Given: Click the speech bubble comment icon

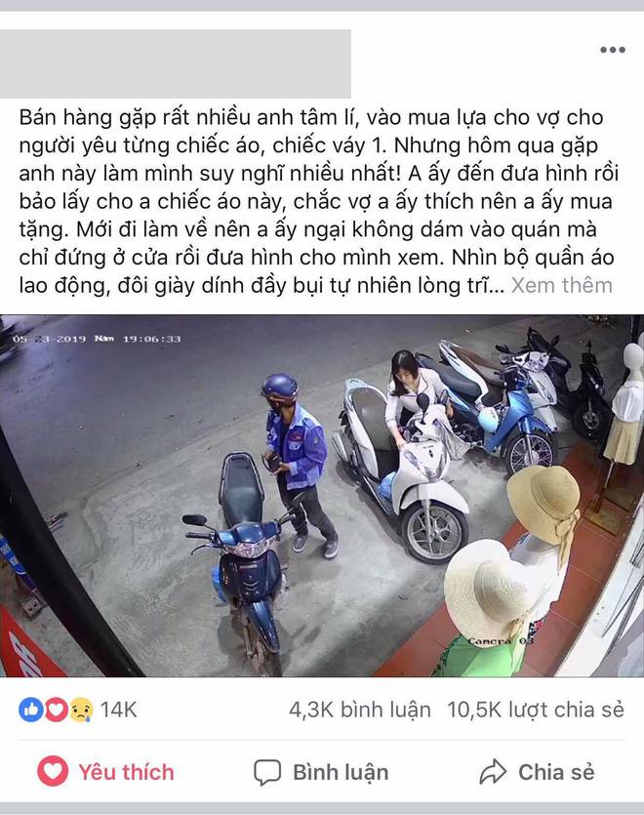Looking at the screenshot, I should [267, 772].
